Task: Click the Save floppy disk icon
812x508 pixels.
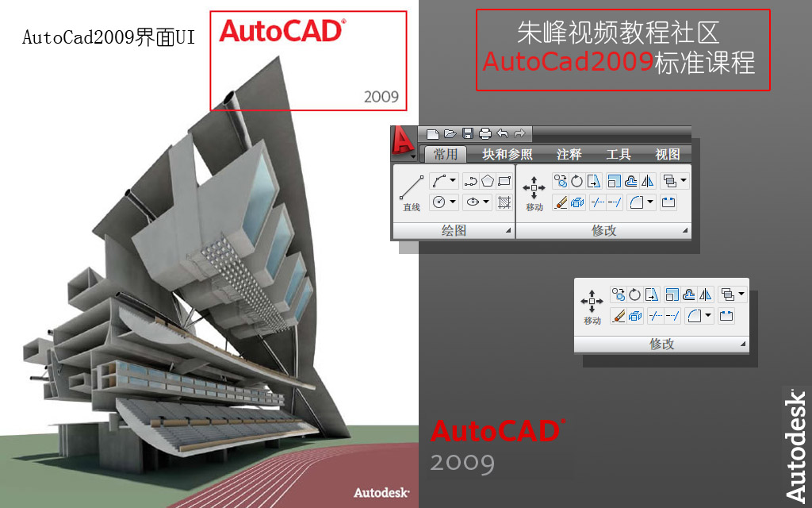Action: click(x=468, y=133)
